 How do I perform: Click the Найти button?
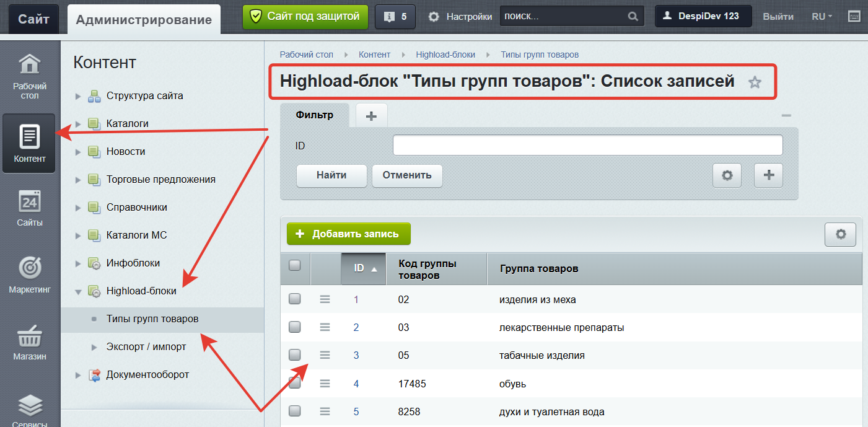coord(331,175)
